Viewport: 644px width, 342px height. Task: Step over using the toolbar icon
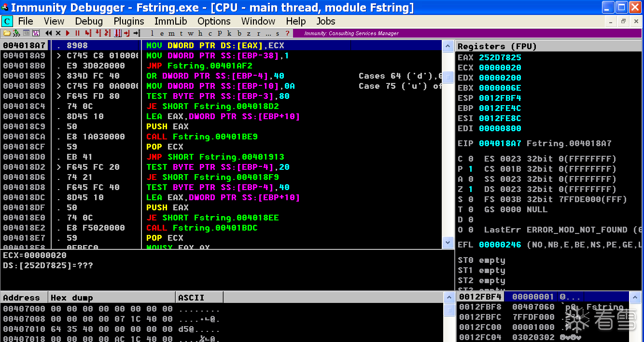98,33
